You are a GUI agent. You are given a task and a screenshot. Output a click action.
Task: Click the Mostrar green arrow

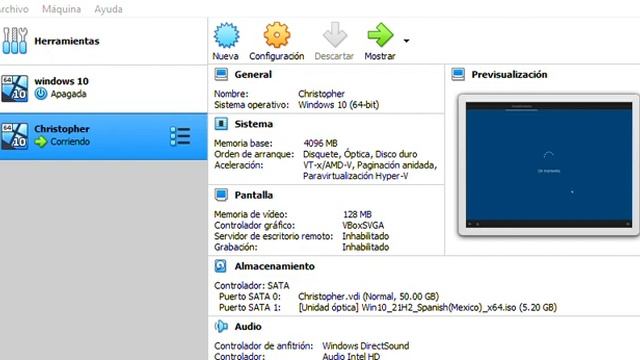[x=380, y=35]
